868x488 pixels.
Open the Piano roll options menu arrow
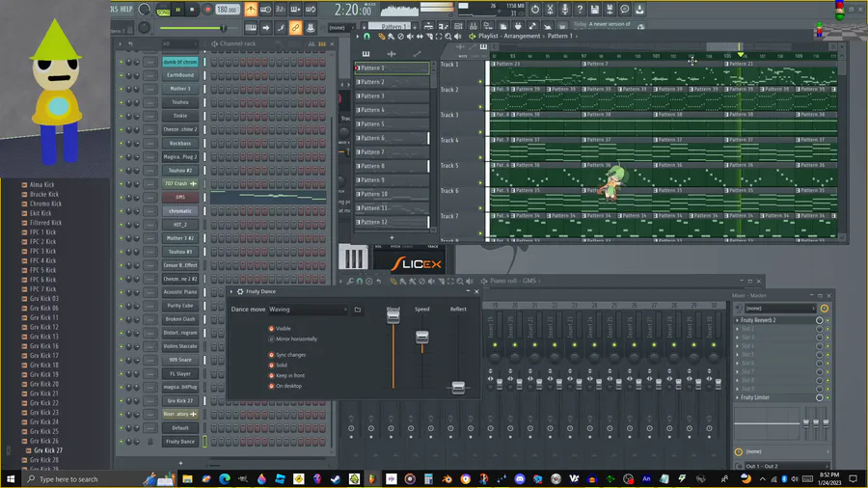[x=341, y=281]
